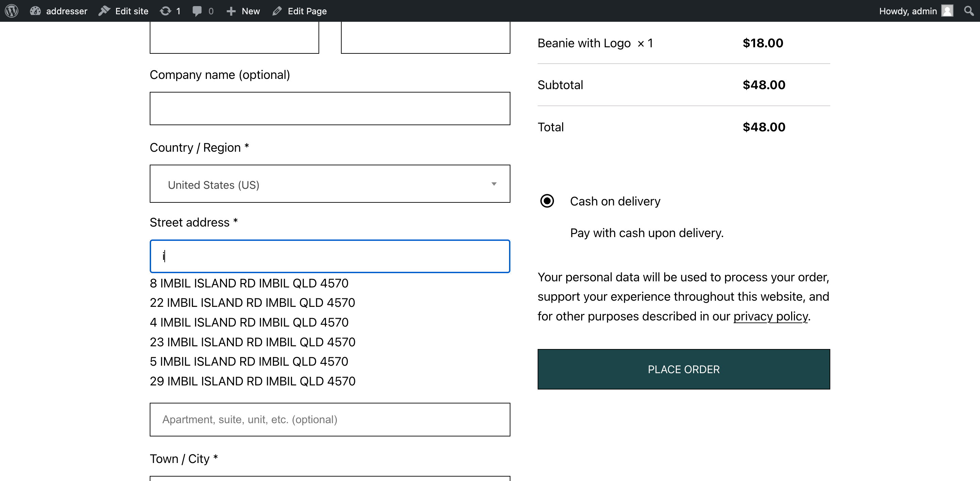Viewport: 980px width, 481px height.
Task: Open the comments bubble icon
Action: click(x=197, y=11)
